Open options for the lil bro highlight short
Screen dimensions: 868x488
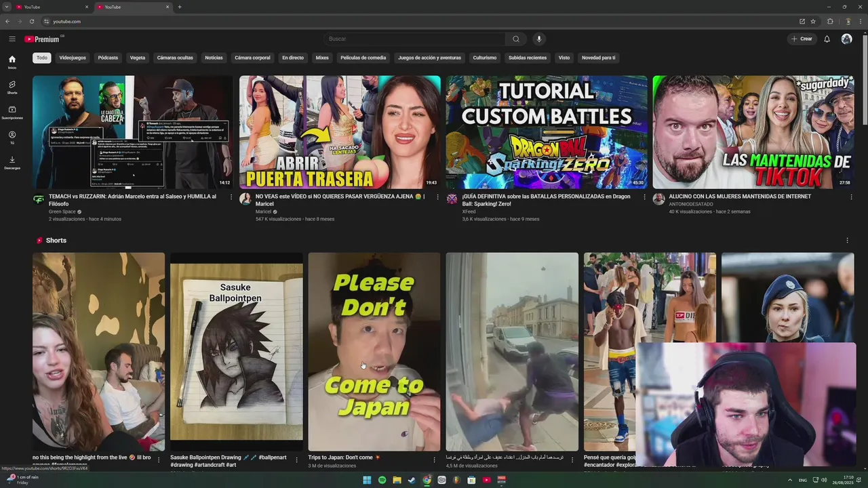tap(159, 460)
